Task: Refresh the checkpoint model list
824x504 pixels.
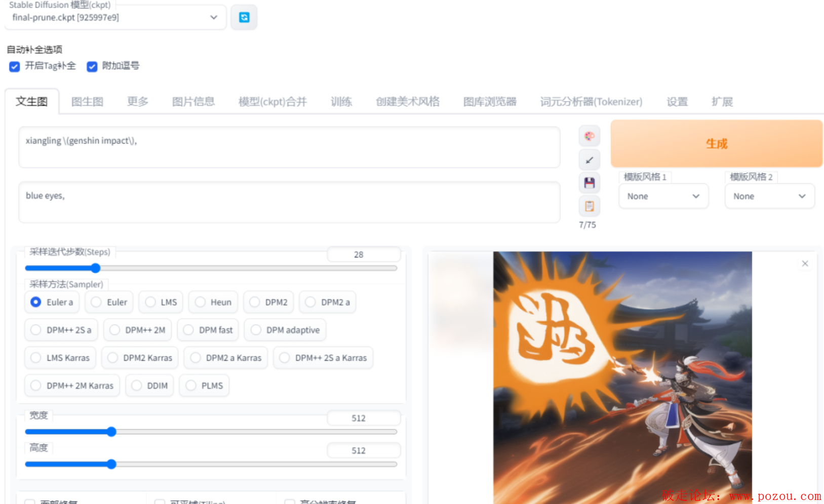Action: click(x=244, y=17)
